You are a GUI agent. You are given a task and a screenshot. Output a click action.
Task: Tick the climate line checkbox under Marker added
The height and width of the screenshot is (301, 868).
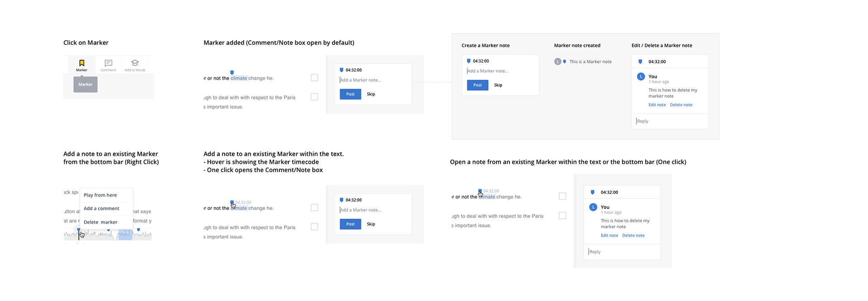[x=315, y=78]
